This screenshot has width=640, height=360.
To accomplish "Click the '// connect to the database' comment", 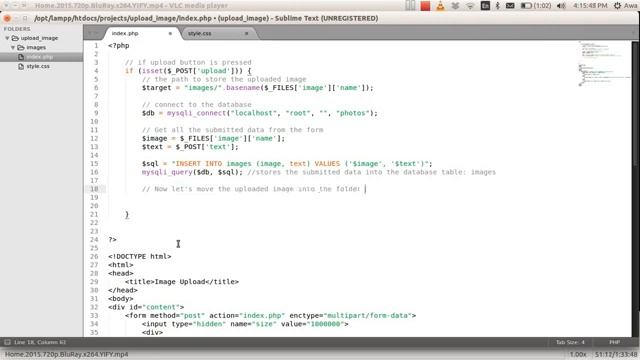I will pos(196,104).
